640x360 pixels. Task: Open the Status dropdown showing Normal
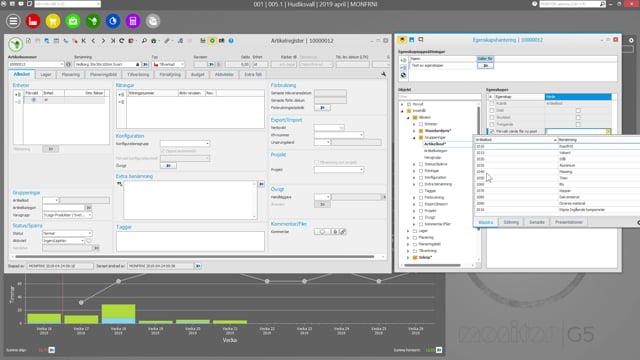pos(67,233)
